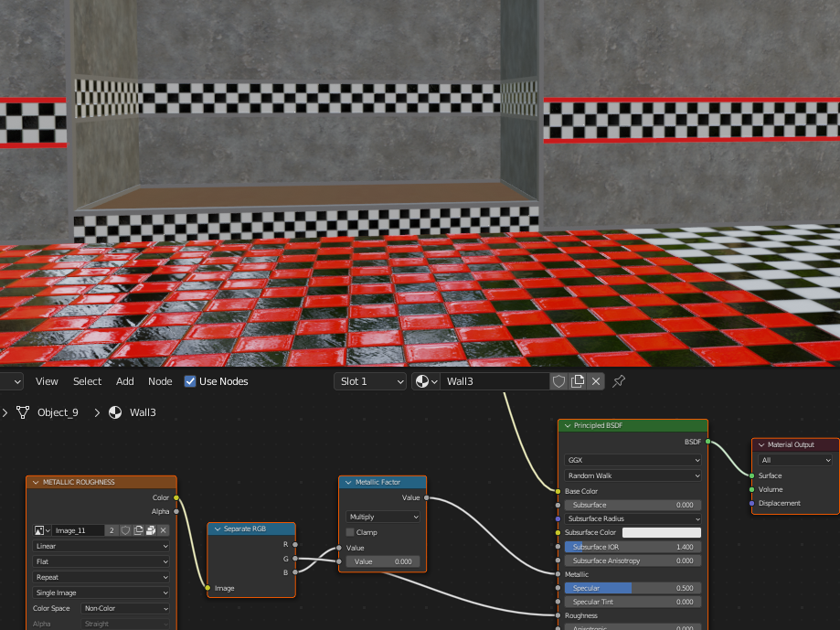Click the Separate RGB Image input socket
Viewport: 840px width, 630px height.
[x=207, y=588]
